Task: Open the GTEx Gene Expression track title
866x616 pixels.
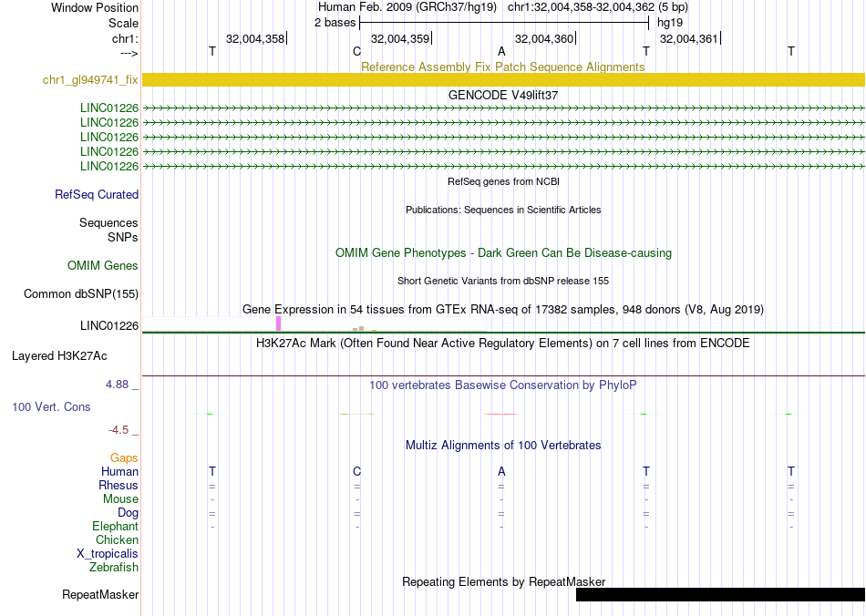Action: tap(503, 310)
